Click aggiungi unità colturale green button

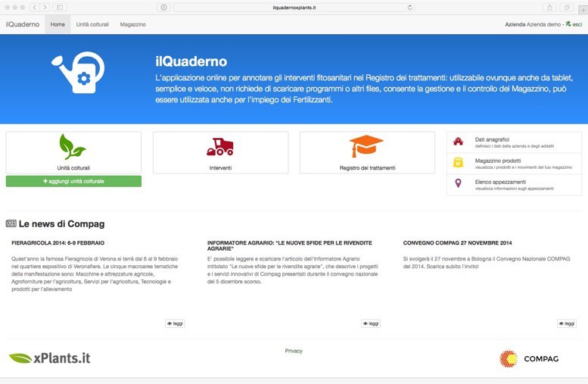point(73,181)
